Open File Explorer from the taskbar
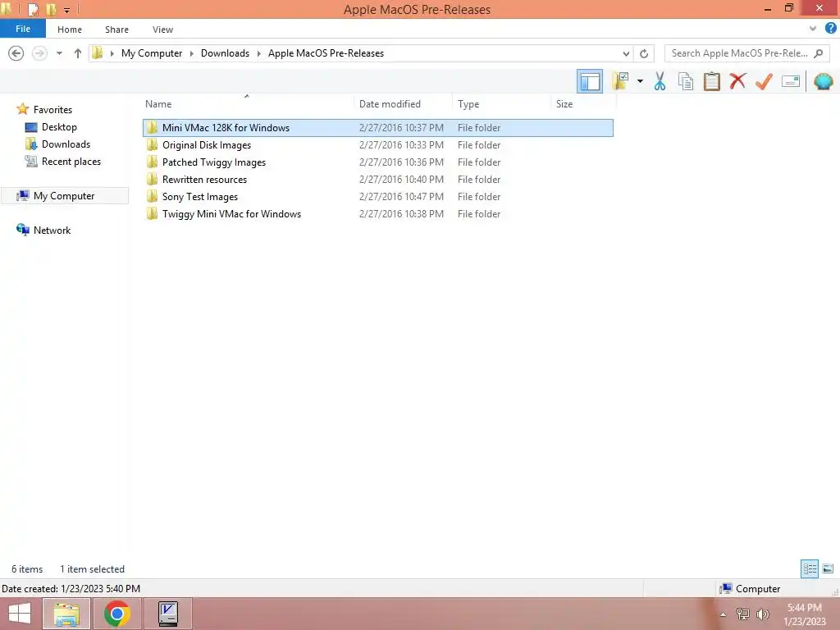This screenshot has width=840, height=630. (66, 614)
